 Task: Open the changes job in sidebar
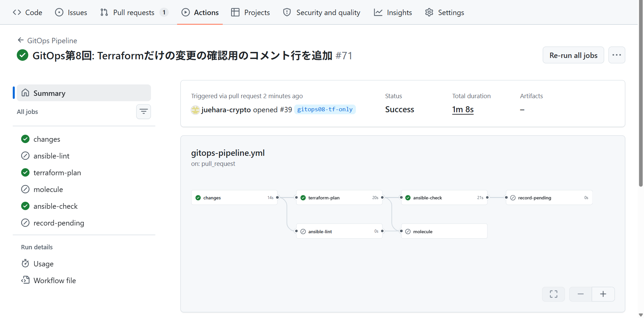pyautogui.click(x=84, y=139)
